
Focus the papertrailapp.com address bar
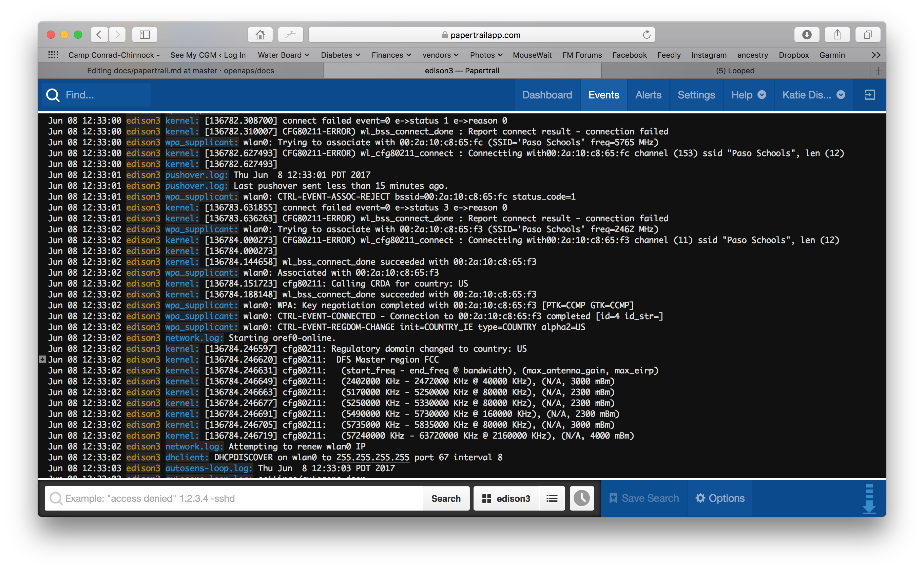pyautogui.click(x=481, y=35)
